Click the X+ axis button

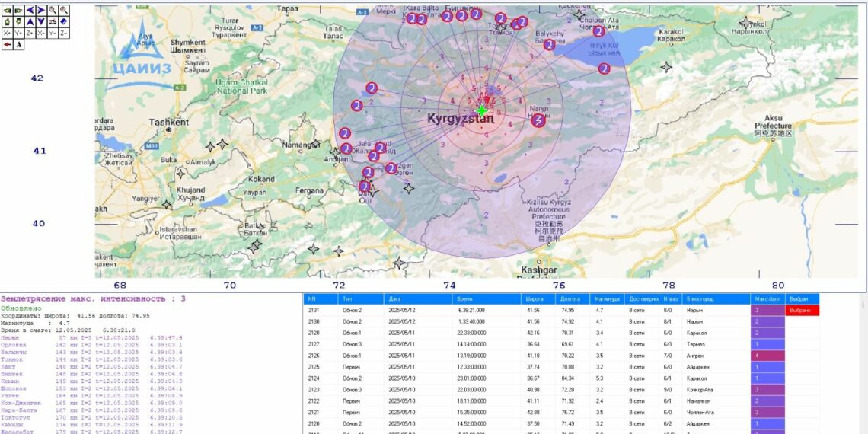[x=7, y=34]
